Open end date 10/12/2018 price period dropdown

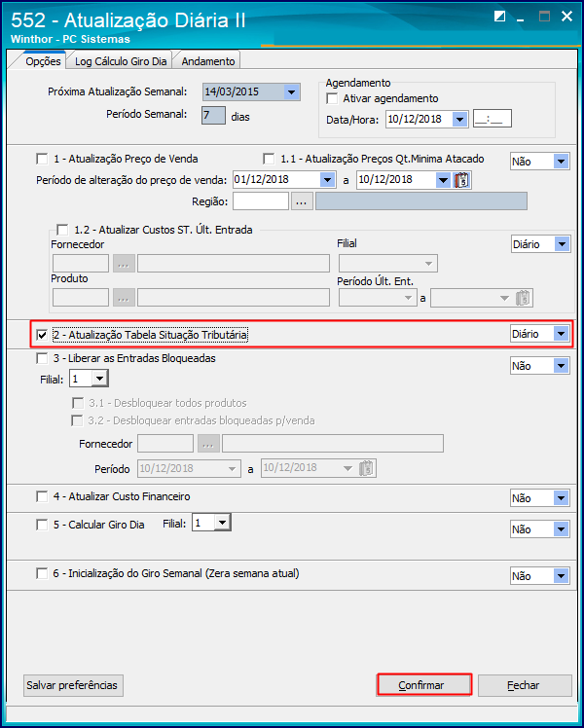pos(443,180)
